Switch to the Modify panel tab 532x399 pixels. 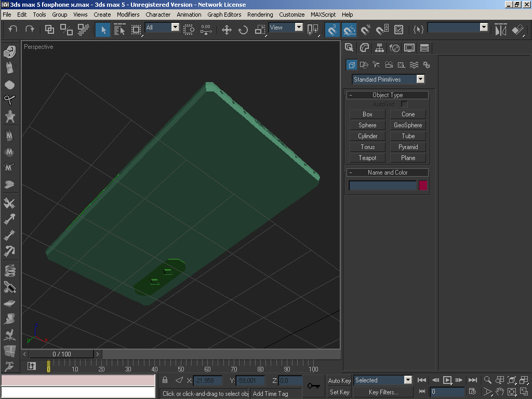coord(364,48)
